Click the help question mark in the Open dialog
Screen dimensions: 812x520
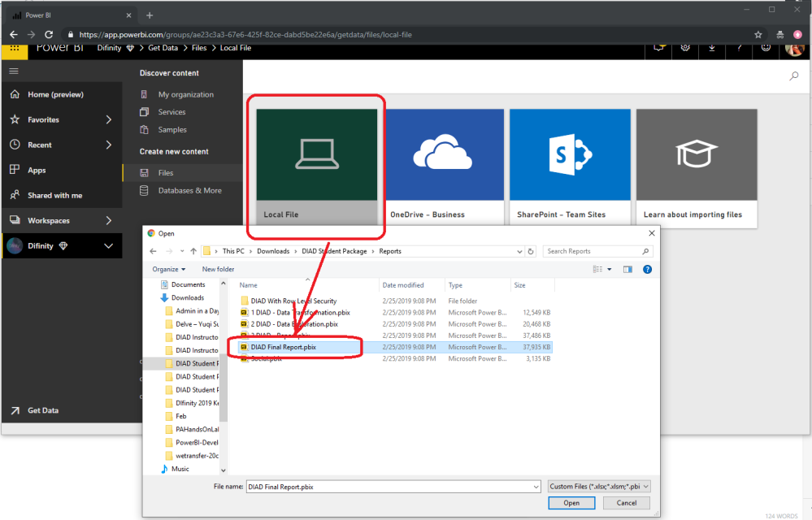[x=647, y=269]
